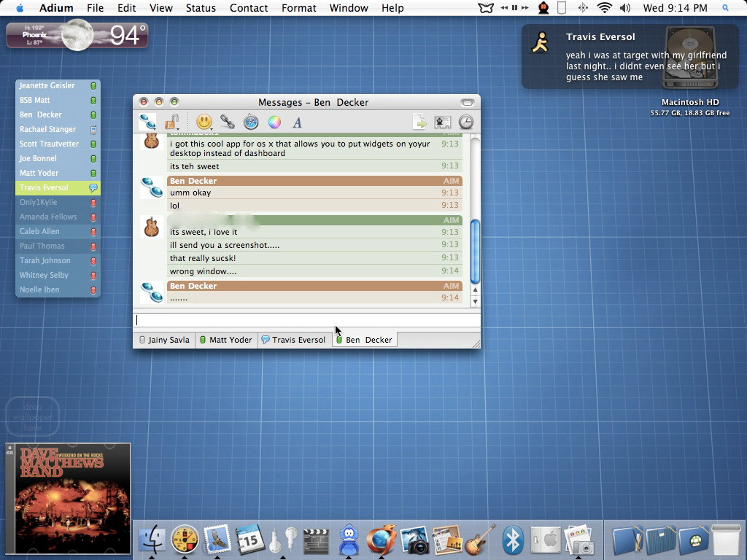Select Jeanette Geisler in contact list
The height and width of the screenshot is (560, 747).
(58, 86)
